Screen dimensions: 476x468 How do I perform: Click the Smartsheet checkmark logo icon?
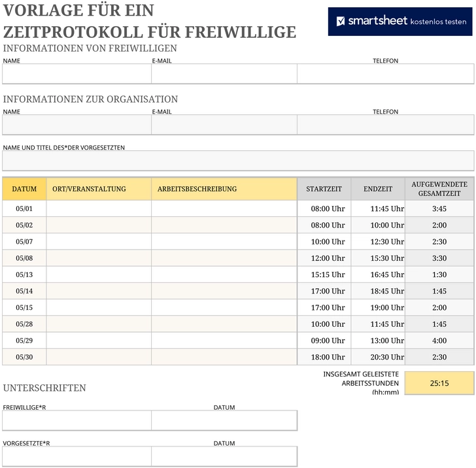(x=341, y=22)
